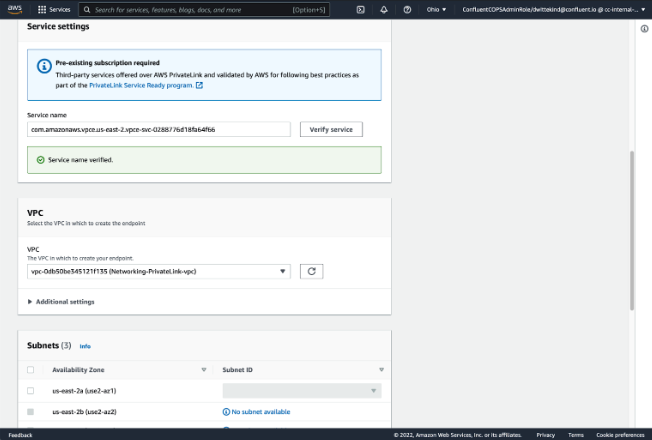Sort by Availability Zone column arrow
This screenshot has width=652, height=440.
pos(204,370)
